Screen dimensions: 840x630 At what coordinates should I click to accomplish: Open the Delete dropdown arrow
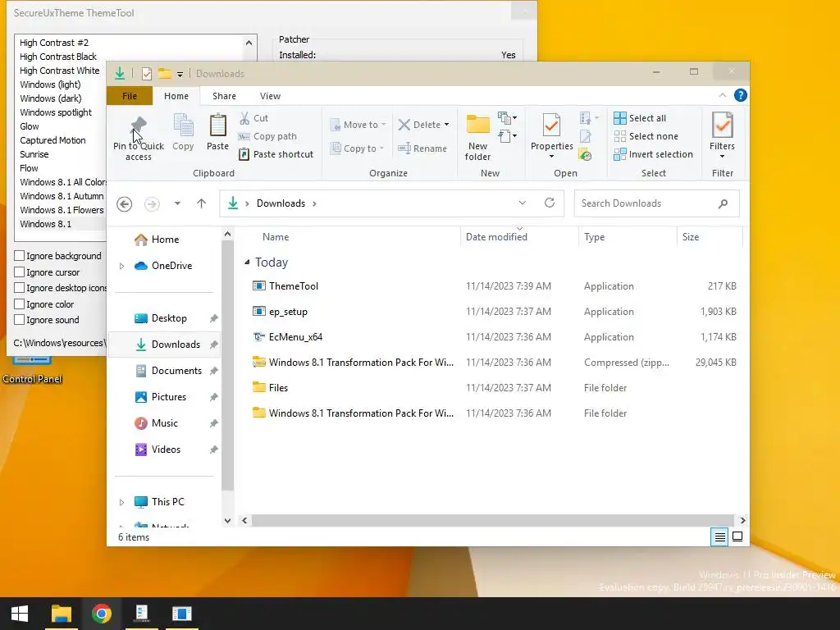(446, 125)
